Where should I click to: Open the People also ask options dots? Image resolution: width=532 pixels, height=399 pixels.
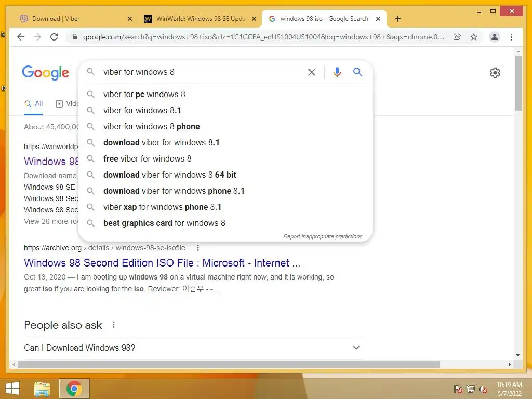(114, 325)
